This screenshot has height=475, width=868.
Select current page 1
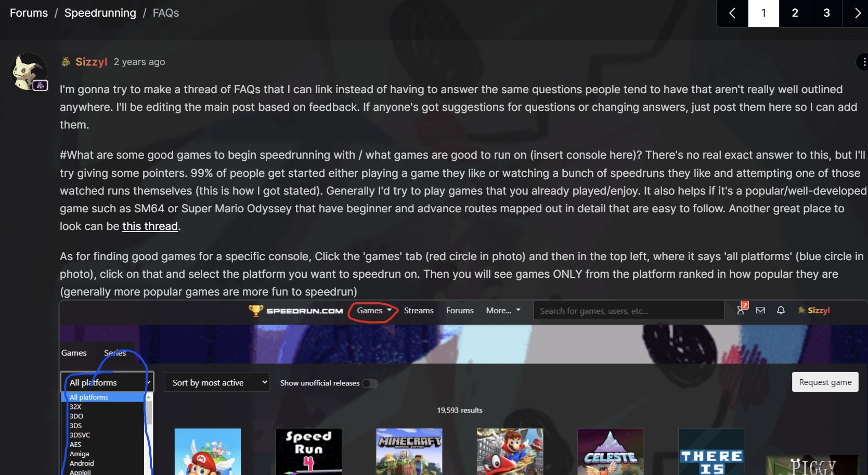tap(763, 13)
